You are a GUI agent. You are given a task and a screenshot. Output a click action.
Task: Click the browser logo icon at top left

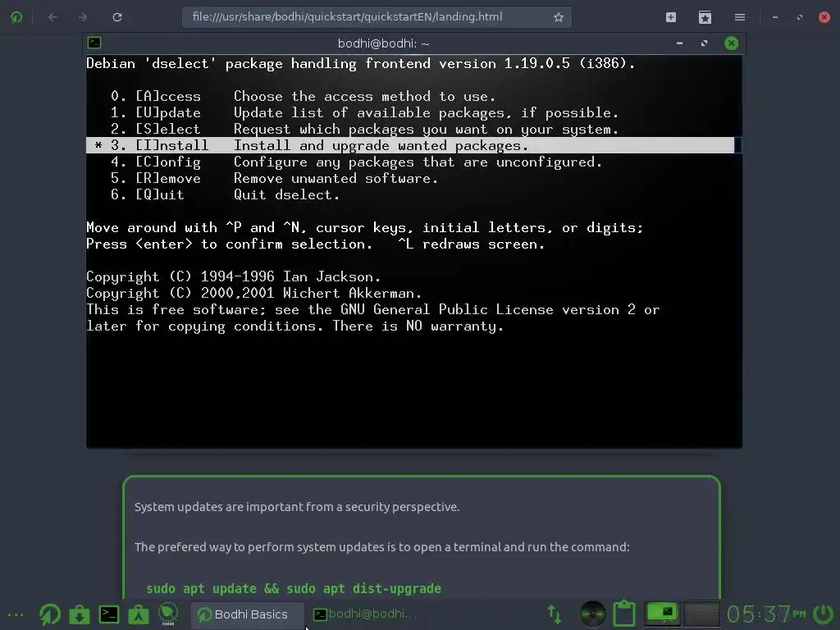(x=16, y=17)
